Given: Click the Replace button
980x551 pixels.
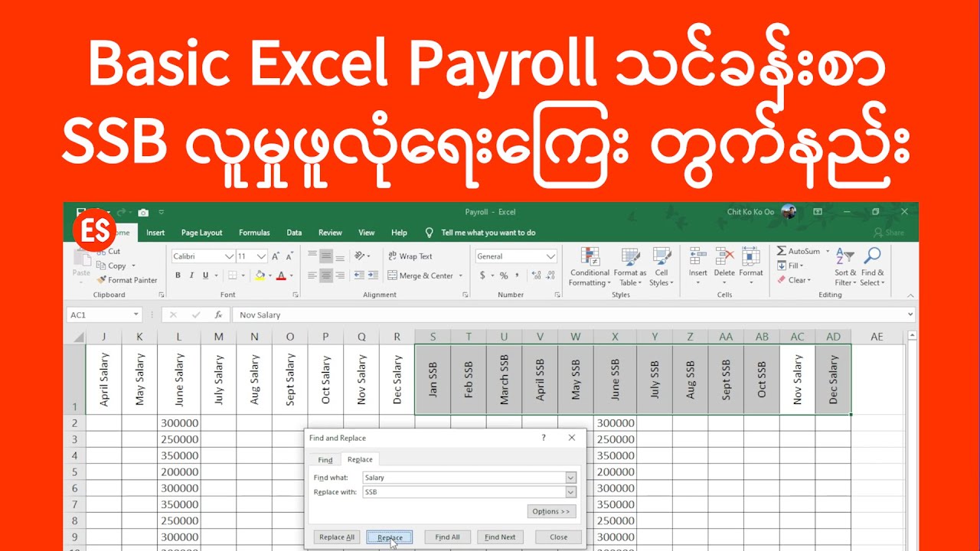Looking at the screenshot, I should [x=390, y=537].
